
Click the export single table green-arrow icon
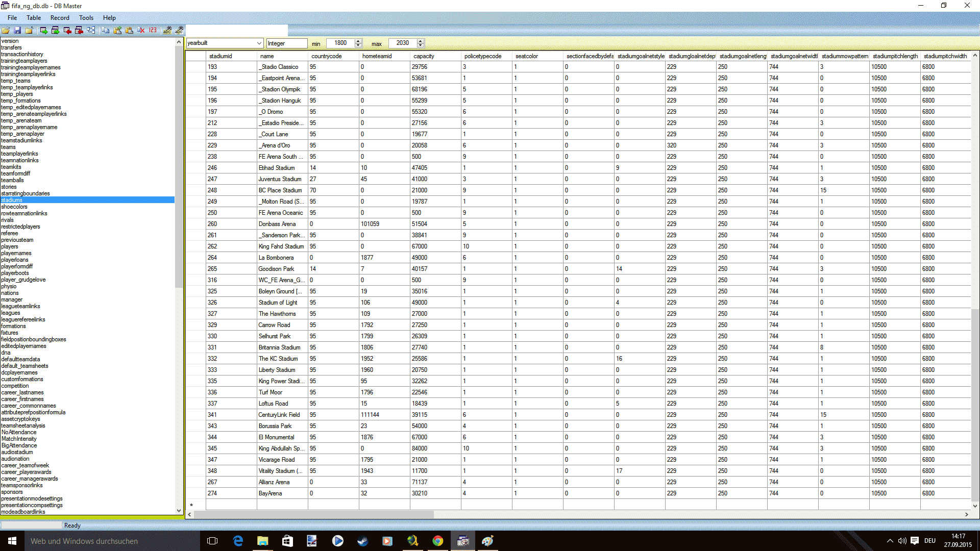pos(44,31)
